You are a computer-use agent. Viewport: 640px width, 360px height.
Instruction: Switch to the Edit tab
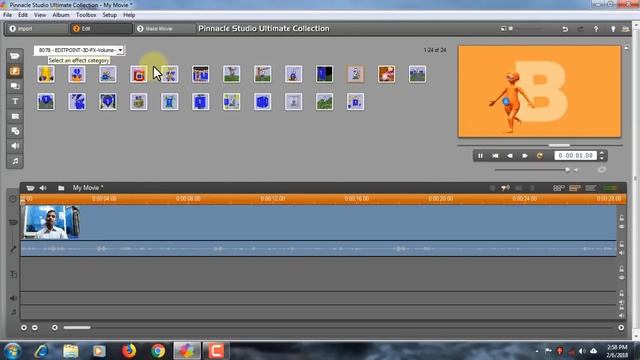coord(101,29)
